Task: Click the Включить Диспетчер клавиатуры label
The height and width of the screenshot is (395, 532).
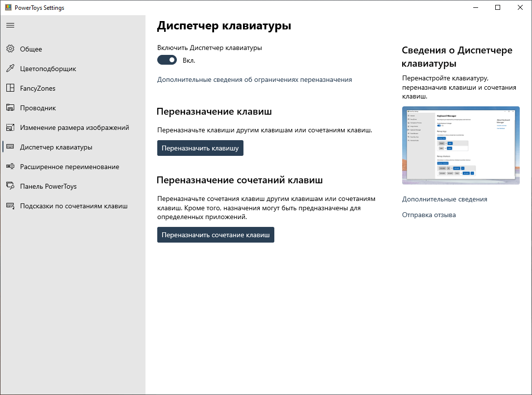Action: [x=209, y=48]
